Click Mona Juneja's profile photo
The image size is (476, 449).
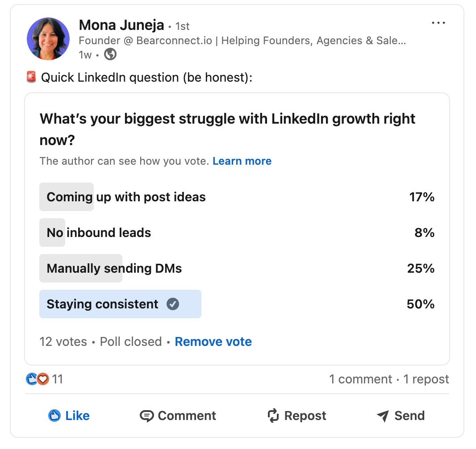click(x=48, y=39)
